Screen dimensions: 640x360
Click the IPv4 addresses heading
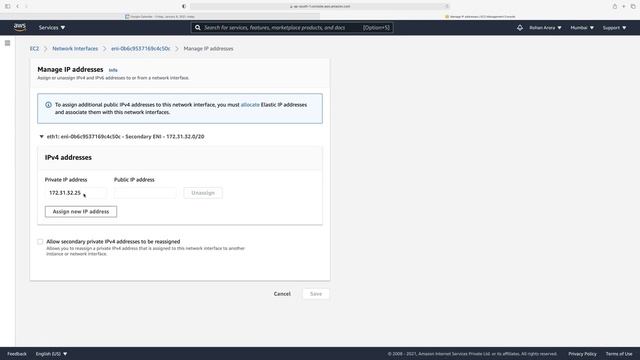point(68,158)
